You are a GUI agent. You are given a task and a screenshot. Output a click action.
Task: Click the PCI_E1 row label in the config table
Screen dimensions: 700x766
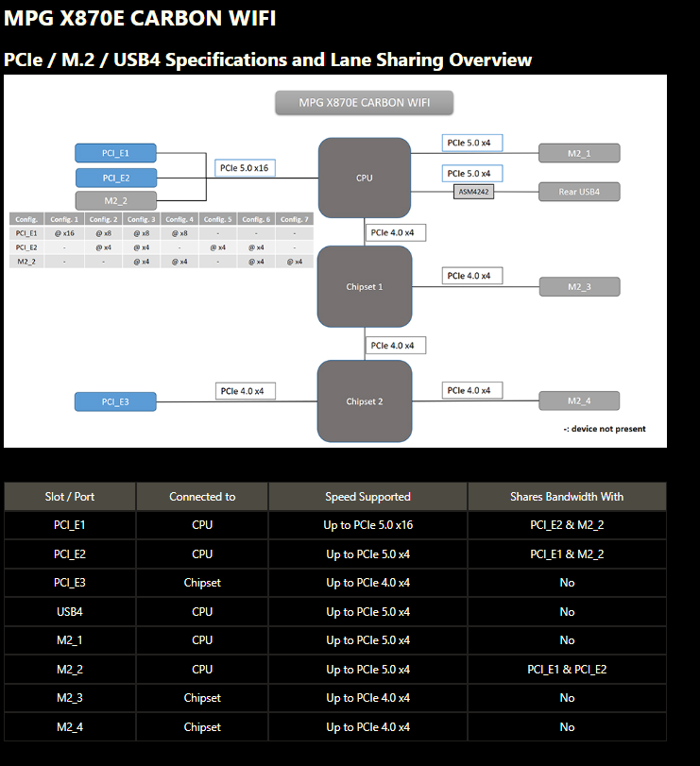point(26,233)
